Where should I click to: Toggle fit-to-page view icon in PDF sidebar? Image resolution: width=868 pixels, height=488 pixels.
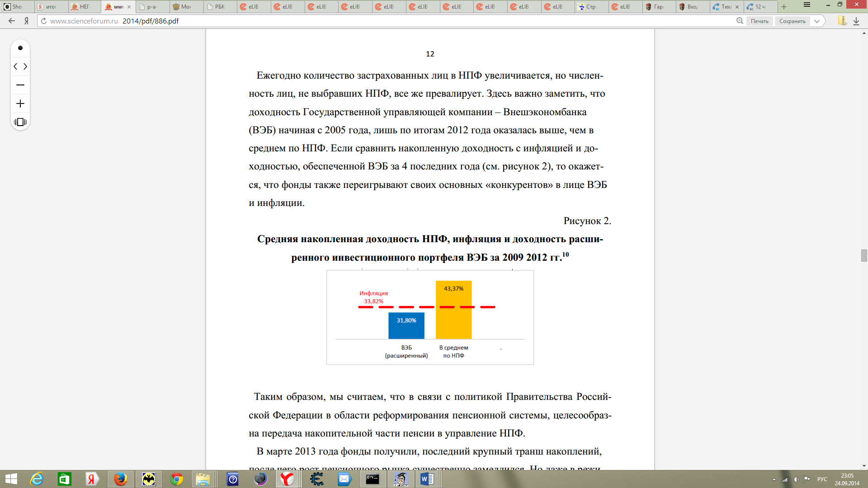pos(20,122)
